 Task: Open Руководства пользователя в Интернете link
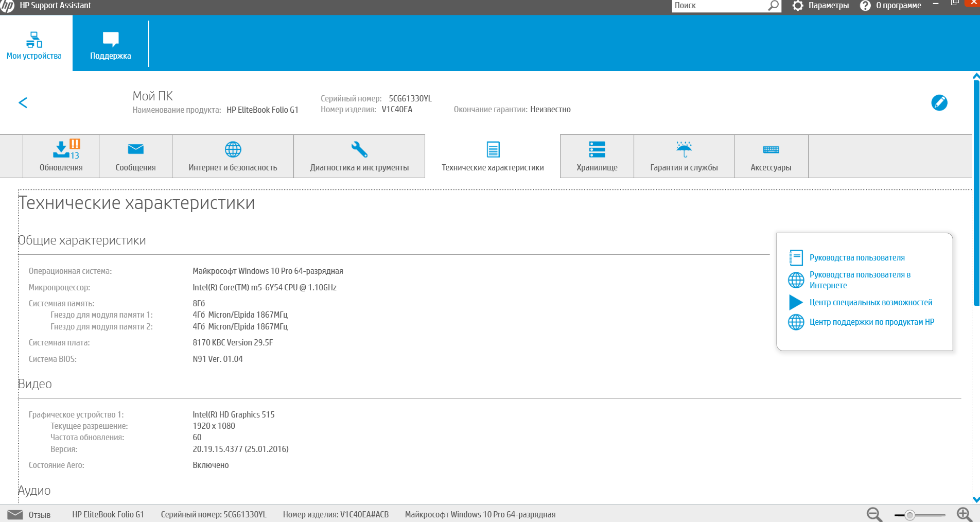(860, 280)
